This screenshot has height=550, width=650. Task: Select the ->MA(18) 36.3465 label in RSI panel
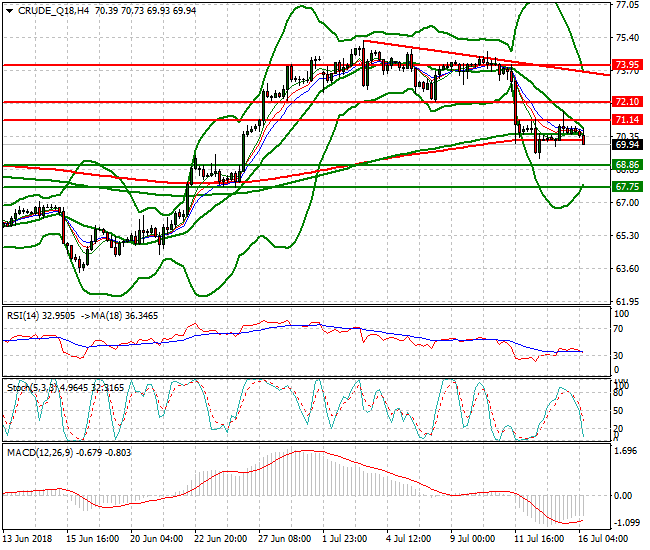(119, 316)
